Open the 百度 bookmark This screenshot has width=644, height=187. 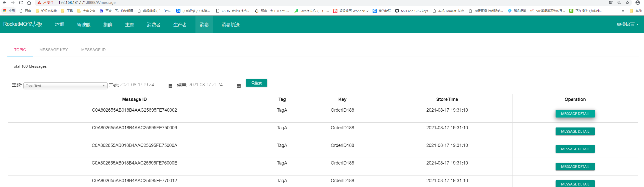[25, 11]
